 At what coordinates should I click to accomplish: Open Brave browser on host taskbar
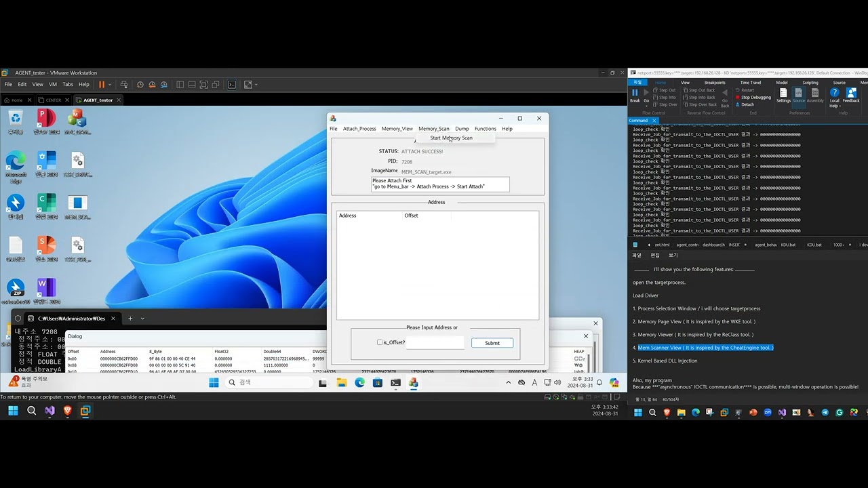click(x=67, y=411)
